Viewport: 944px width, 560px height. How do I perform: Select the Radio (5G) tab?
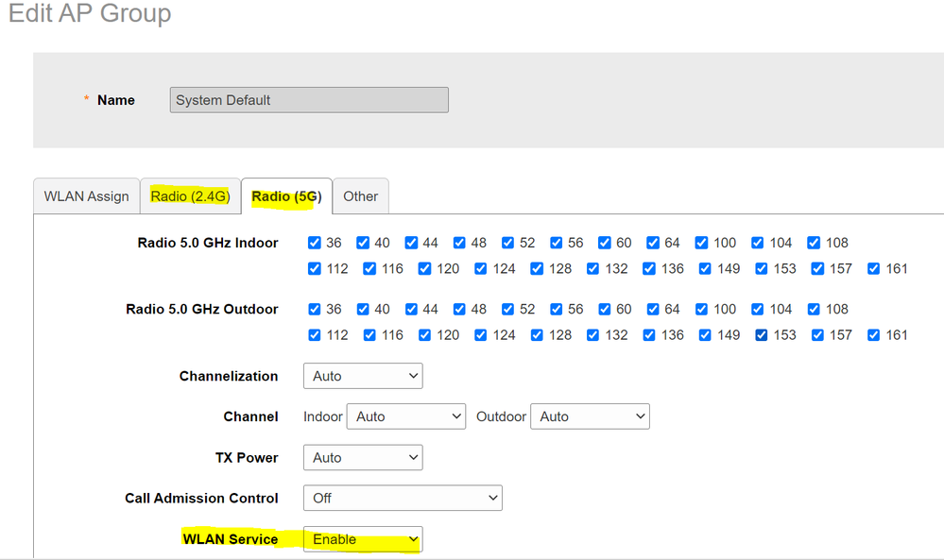[x=286, y=196]
